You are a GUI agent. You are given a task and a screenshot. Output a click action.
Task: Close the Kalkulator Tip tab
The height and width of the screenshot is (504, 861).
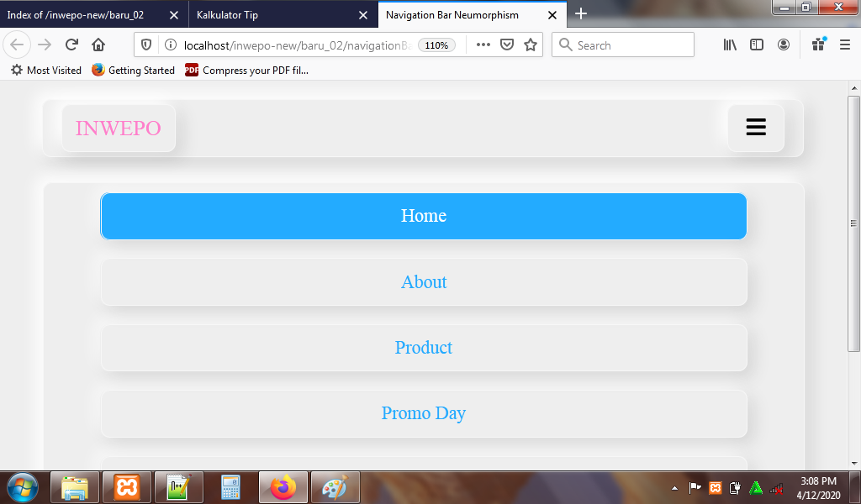(x=363, y=15)
